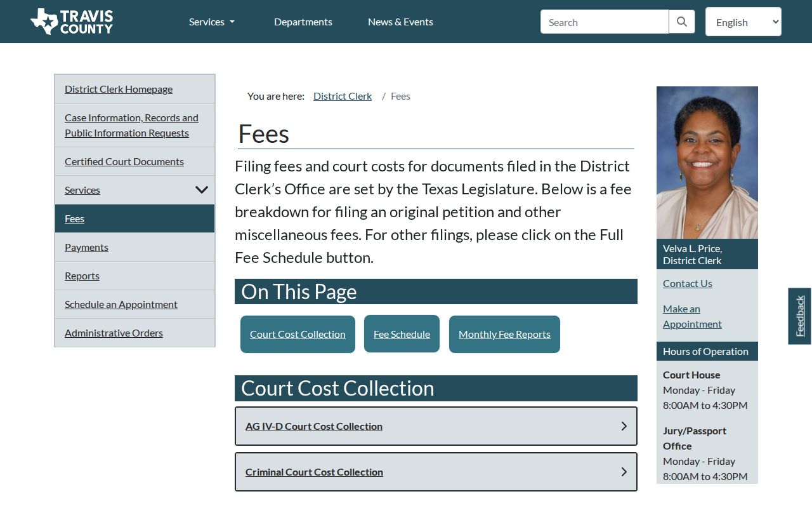
Task: Open the District Clerk Homepage sidebar link
Action: point(119,89)
